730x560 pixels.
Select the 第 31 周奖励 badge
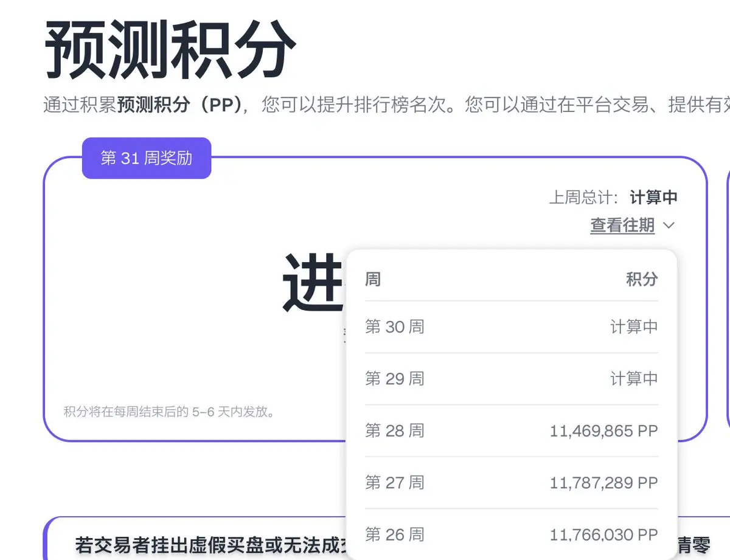(147, 158)
